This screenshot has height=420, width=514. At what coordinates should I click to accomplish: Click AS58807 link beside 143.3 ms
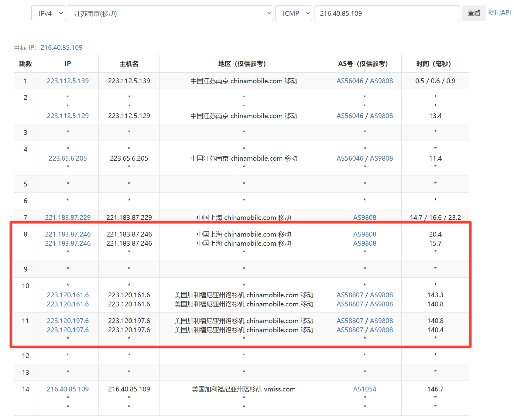(350, 295)
